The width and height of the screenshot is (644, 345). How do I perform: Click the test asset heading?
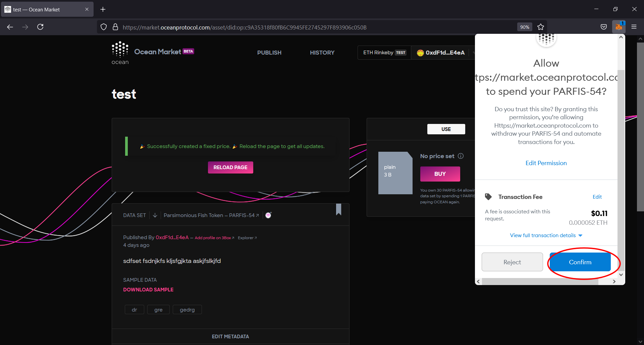pyautogui.click(x=124, y=94)
